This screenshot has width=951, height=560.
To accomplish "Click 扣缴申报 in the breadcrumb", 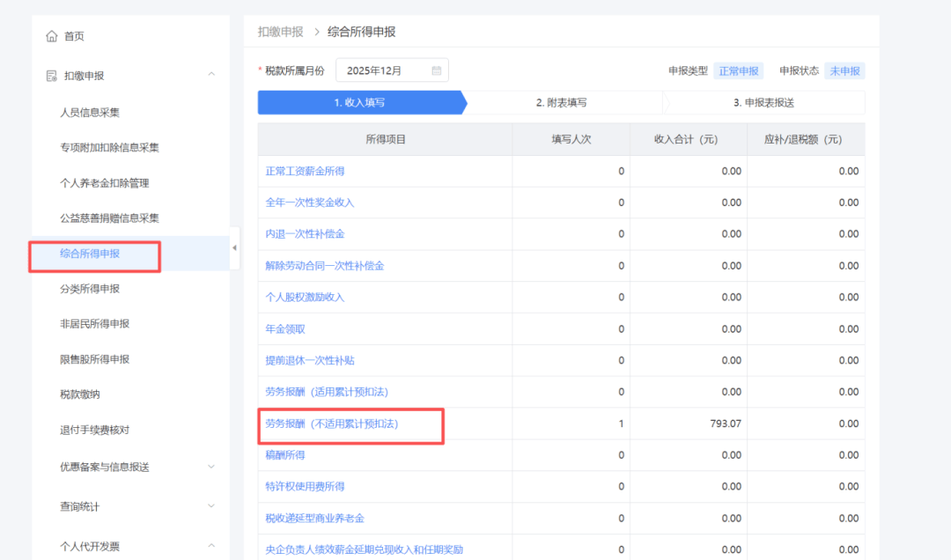I will 280,32.
